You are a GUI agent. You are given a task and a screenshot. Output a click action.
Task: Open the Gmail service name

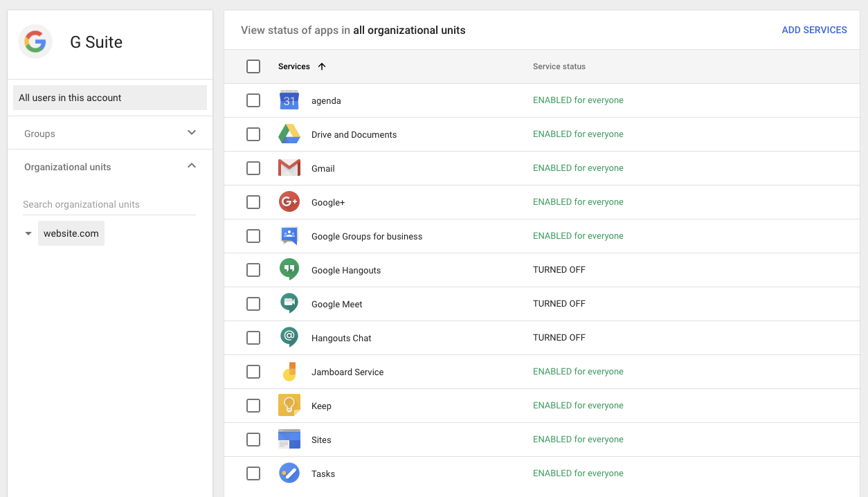(x=323, y=169)
